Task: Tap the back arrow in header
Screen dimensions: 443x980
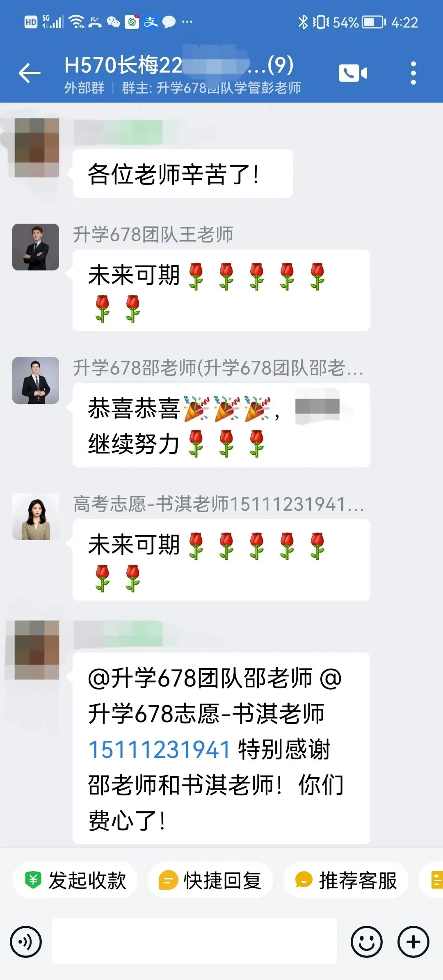Action: pyautogui.click(x=30, y=73)
